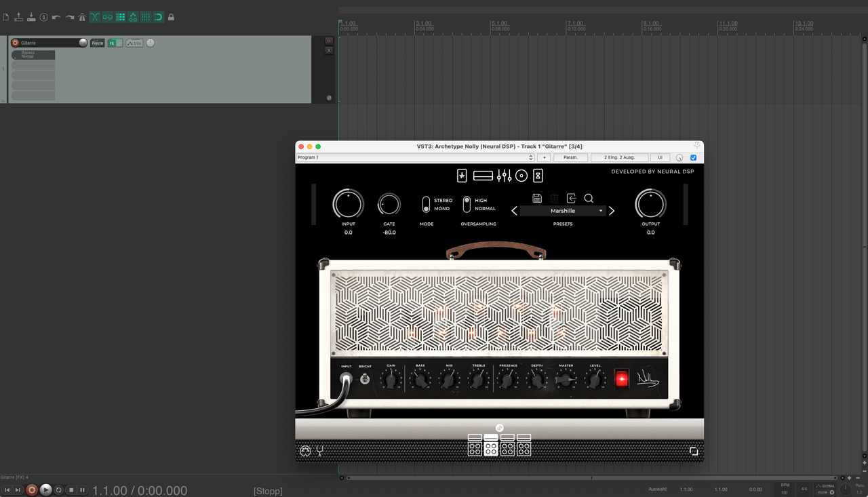Open track trim envelope button

tap(134, 43)
